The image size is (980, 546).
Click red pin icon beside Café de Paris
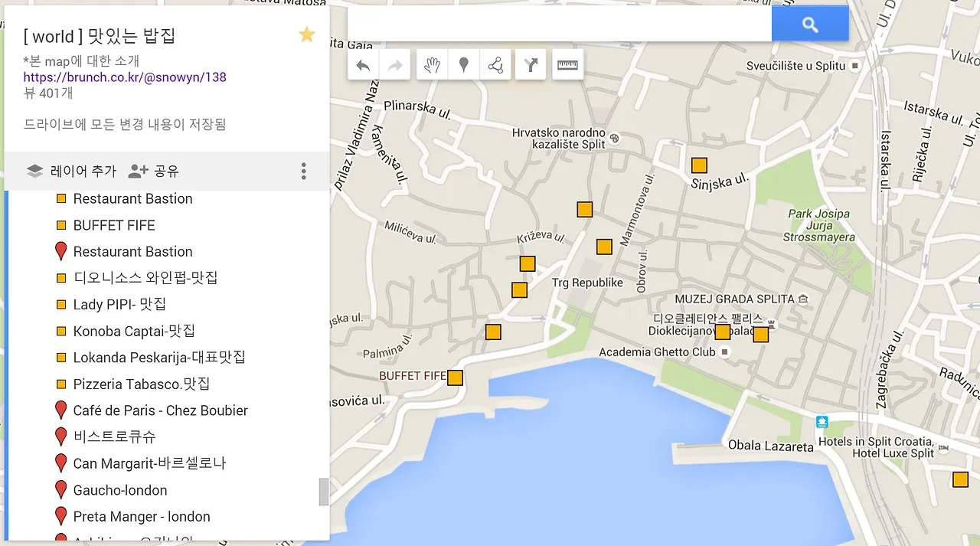[61, 410]
